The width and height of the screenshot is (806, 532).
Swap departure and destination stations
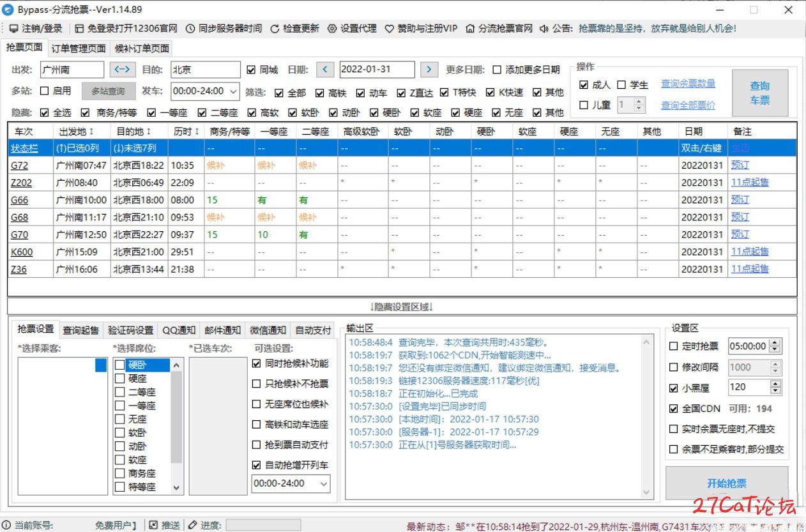[x=123, y=70]
